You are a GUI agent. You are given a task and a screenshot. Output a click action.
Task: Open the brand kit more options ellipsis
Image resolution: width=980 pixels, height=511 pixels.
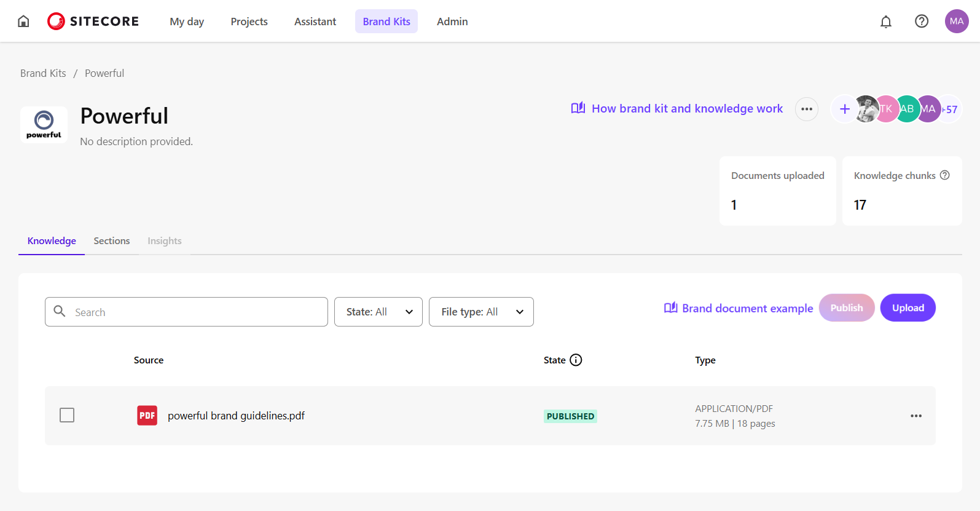pos(807,109)
